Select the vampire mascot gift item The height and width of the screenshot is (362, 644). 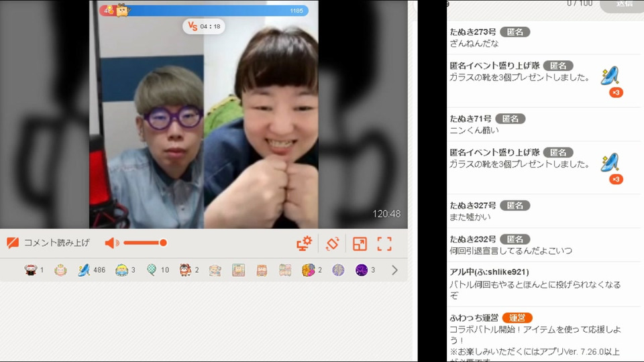pyautogui.click(x=31, y=269)
